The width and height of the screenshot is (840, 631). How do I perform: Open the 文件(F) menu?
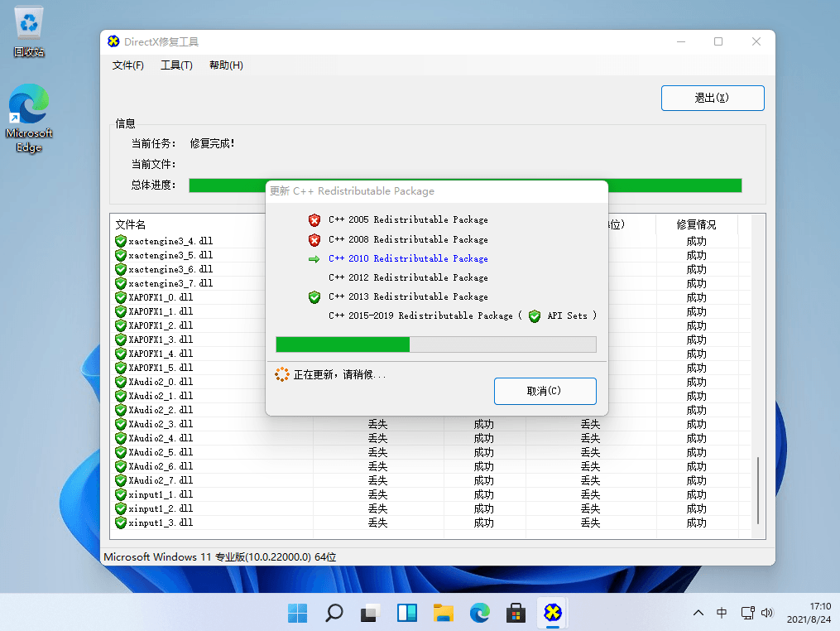coord(127,65)
